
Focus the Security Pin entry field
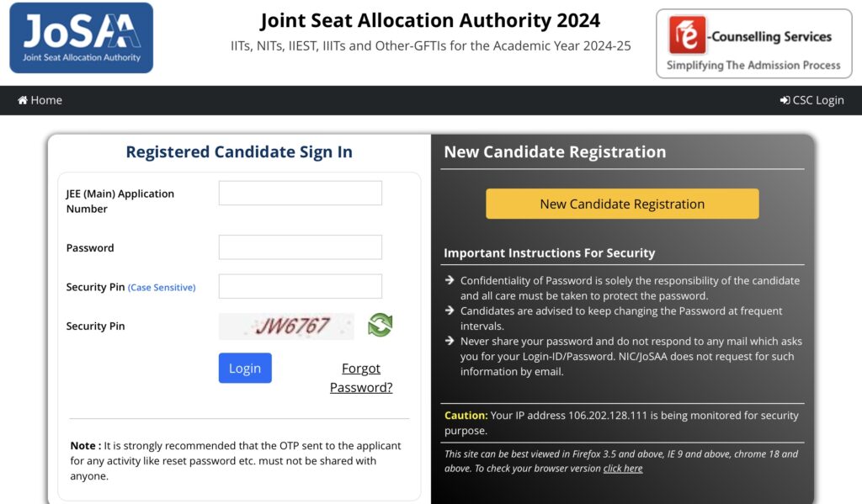tap(301, 286)
